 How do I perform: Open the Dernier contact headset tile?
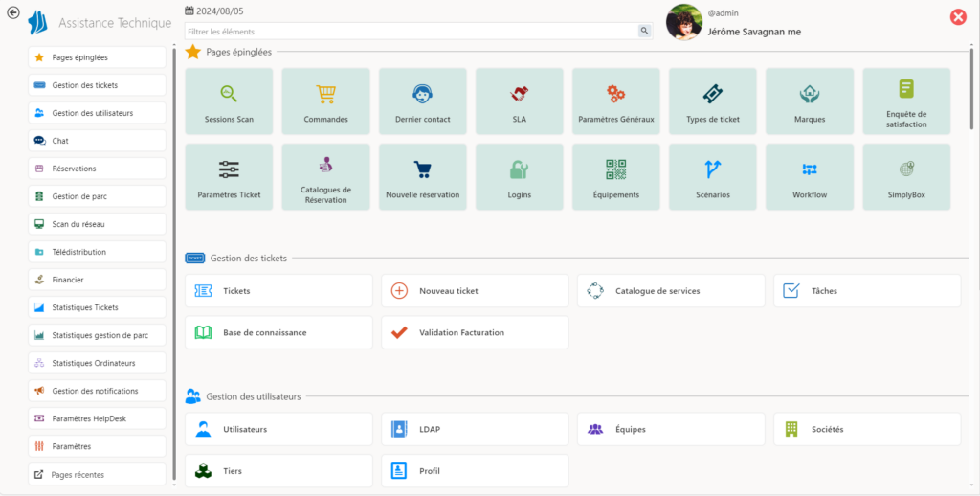[422, 101]
